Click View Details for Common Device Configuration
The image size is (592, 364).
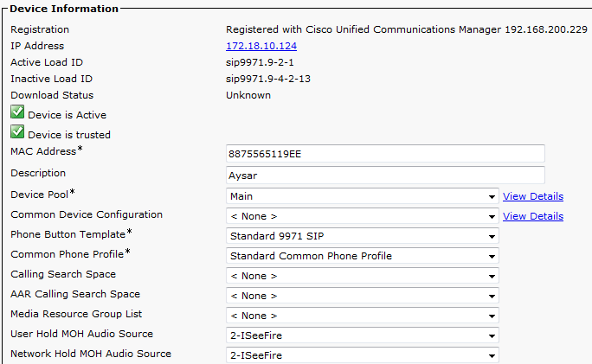click(x=532, y=216)
